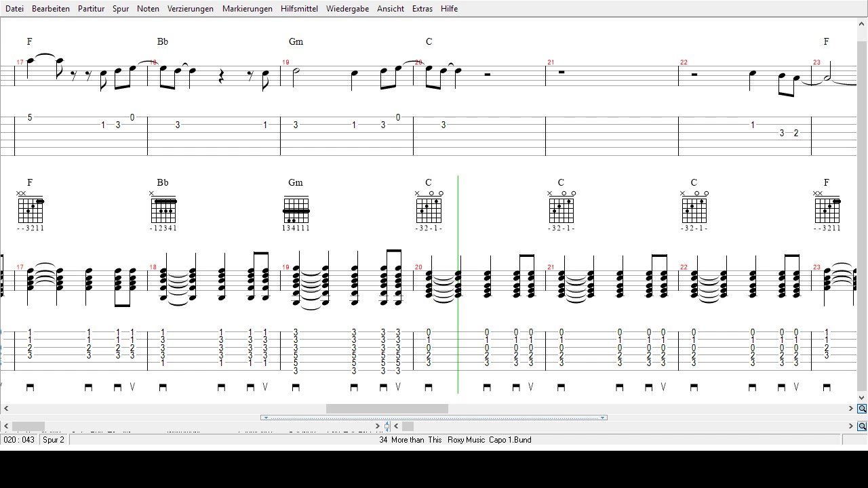Open the Hilfe menu
The height and width of the screenshot is (488, 868).
pos(449,9)
